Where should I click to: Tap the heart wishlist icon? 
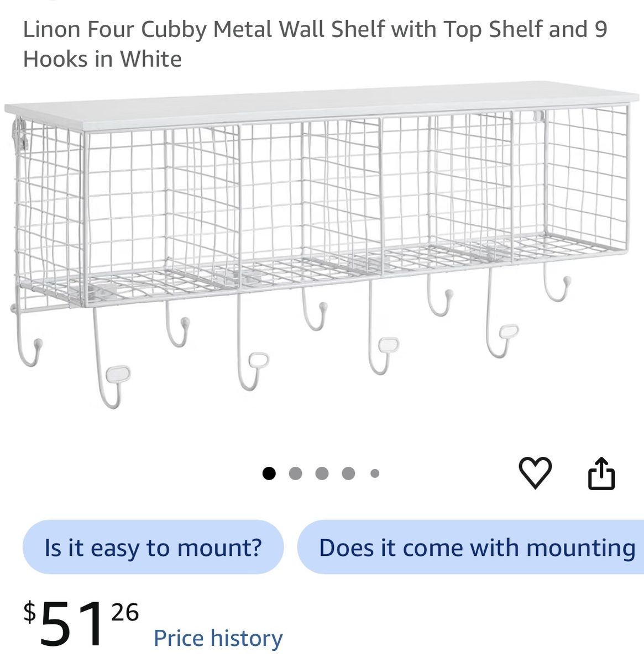point(535,473)
